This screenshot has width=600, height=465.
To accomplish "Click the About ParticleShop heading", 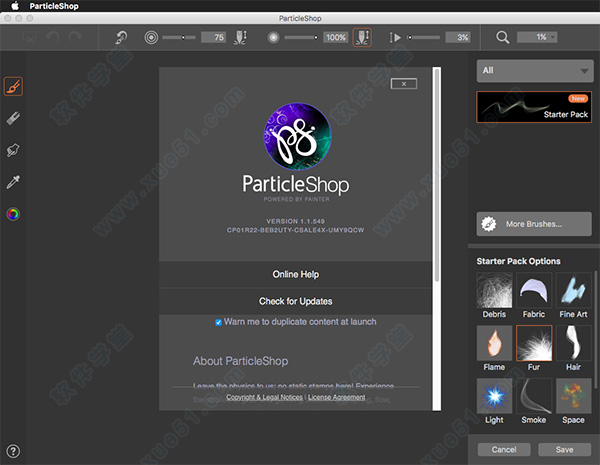I will pyautogui.click(x=240, y=361).
